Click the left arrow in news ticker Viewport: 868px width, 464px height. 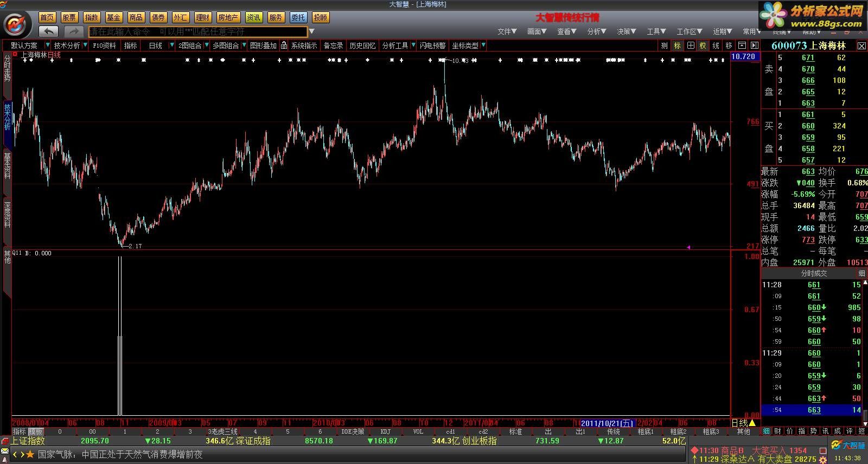point(16,454)
